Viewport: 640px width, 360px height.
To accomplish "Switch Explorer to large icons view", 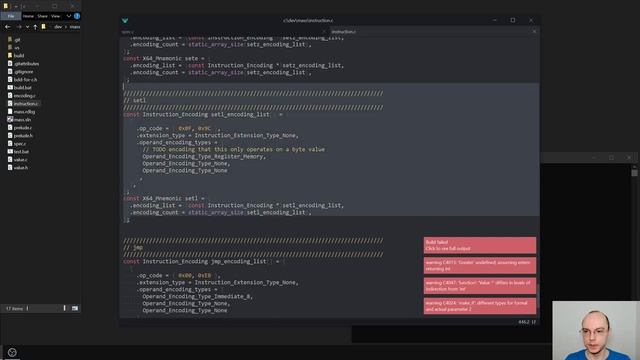I will click(75, 308).
